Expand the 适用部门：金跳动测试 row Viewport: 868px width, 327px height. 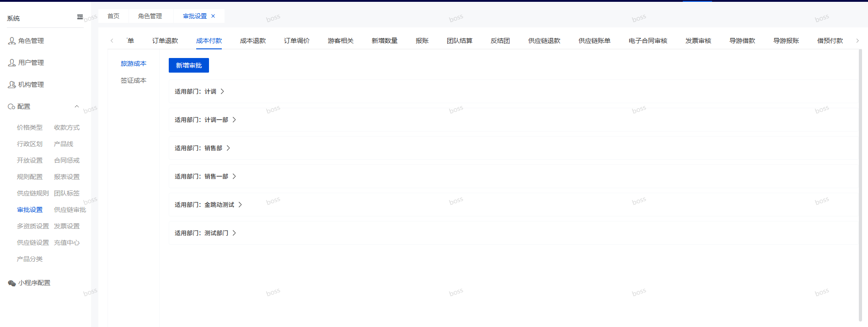coord(240,205)
